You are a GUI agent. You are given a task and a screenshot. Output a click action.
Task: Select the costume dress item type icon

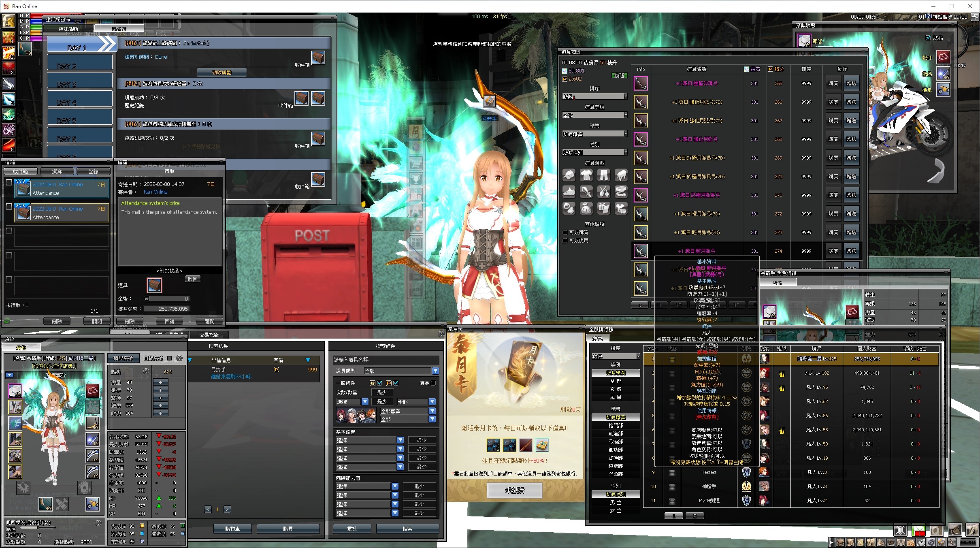tap(621, 209)
